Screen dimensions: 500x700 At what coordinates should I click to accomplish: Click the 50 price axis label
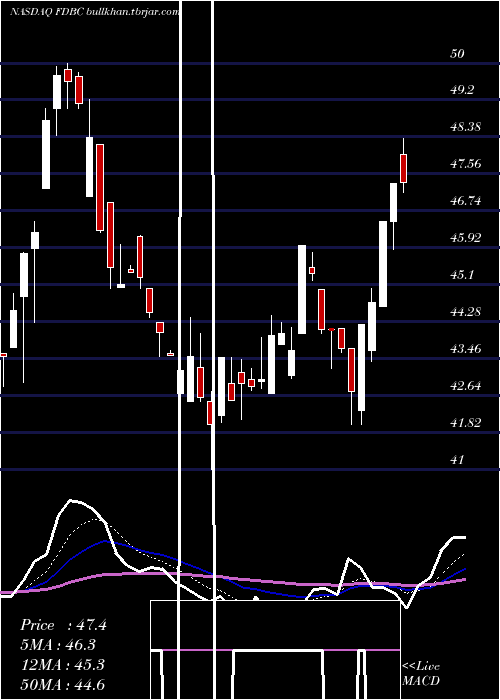point(458,54)
